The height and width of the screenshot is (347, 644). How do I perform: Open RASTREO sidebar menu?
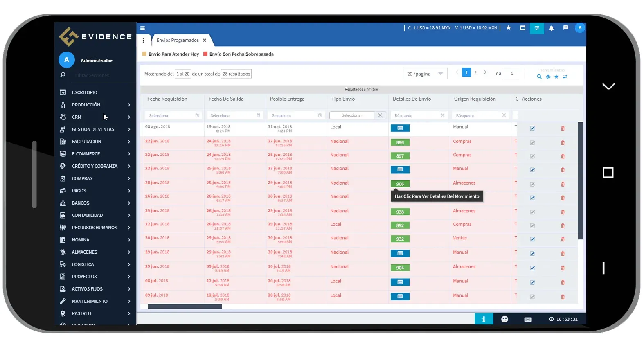pyautogui.click(x=95, y=313)
